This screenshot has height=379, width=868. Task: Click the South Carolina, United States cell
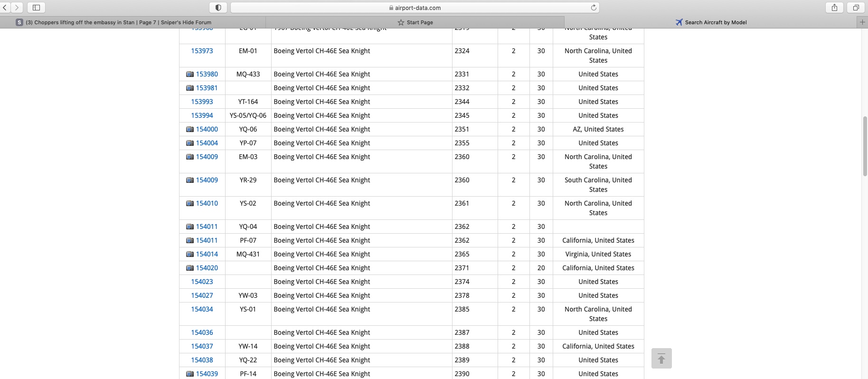(x=598, y=185)
